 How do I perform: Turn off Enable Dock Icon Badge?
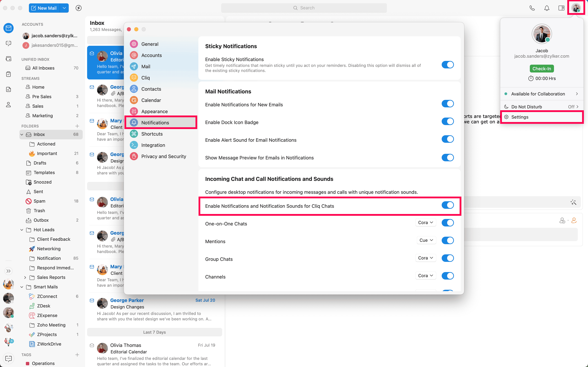(447, 121)
